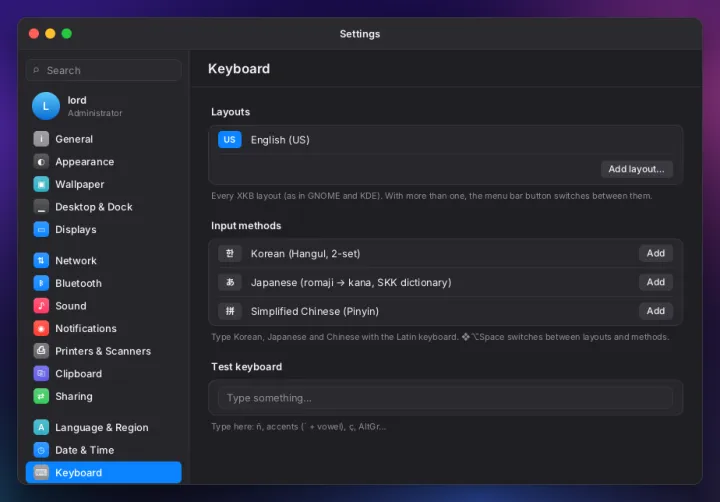Viewport: 720px width, 502px height.
Task: Open Language & Region label
Action: pos(102,427)
